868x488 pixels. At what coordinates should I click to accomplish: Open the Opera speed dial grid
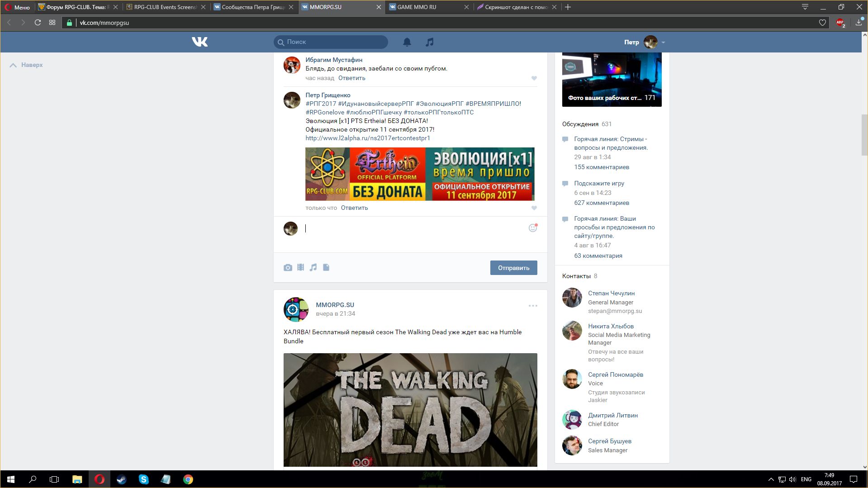pyautogui.click(x=52, y=22)
